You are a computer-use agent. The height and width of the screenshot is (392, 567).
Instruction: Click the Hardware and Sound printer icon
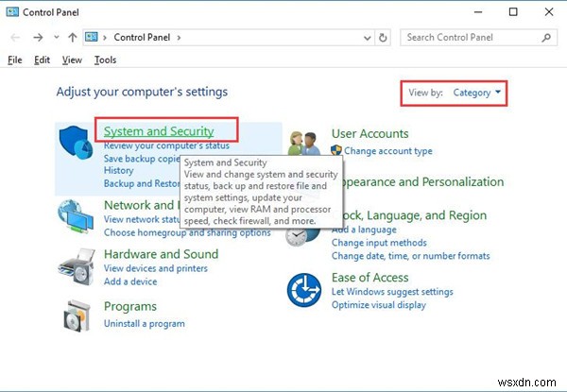[x=77, y=266]
